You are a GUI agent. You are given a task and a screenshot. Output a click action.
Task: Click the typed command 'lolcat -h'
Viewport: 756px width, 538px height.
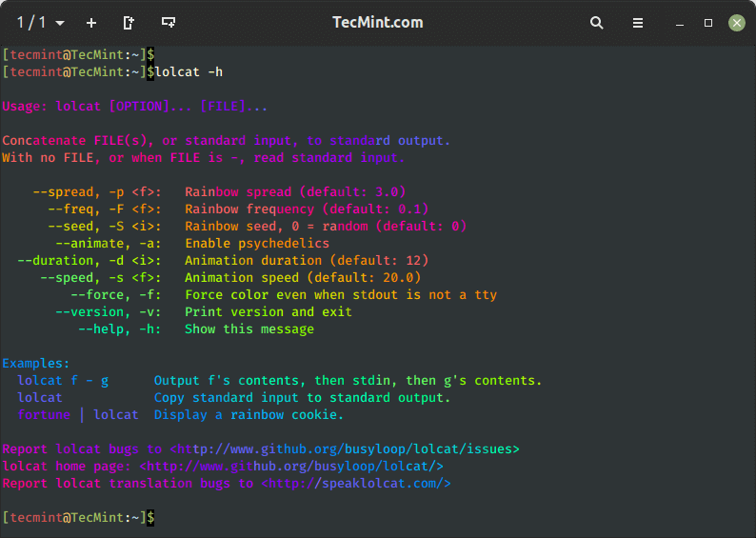tap(189, 71)
